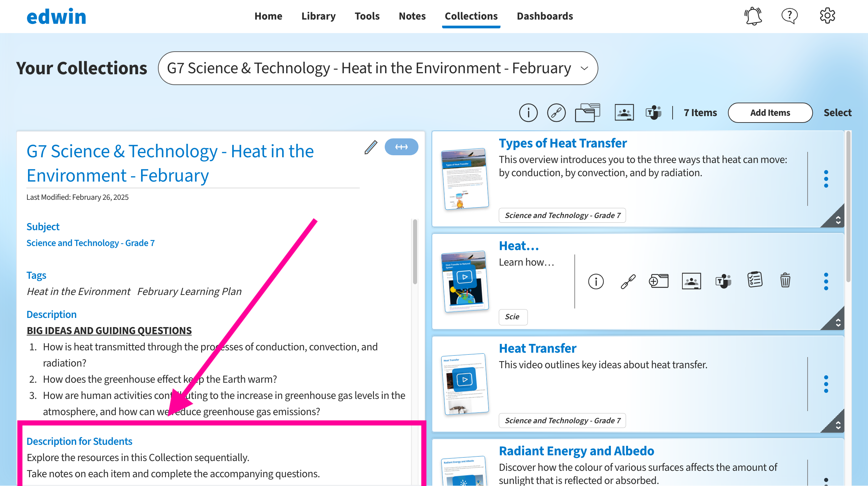The height and width of the screenshot is (486, 868).
Task: Delete the Heat… item with trash icon
Action: [x=785, y=280]
